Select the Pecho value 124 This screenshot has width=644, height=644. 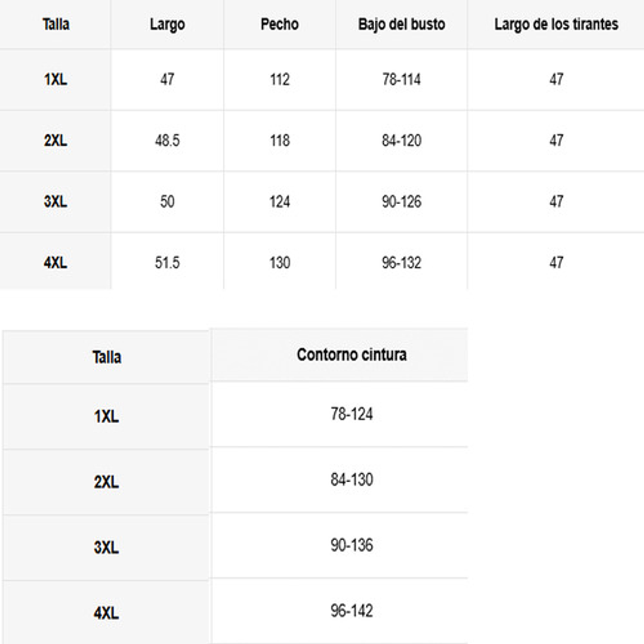click(x=279, y=202)
